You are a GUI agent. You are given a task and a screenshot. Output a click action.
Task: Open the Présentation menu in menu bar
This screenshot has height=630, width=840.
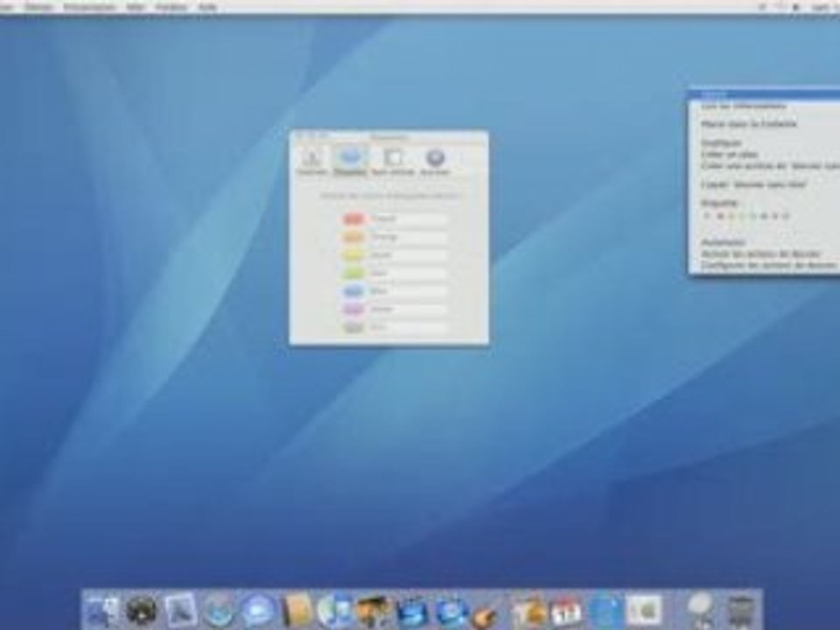(x=89, y=7)
